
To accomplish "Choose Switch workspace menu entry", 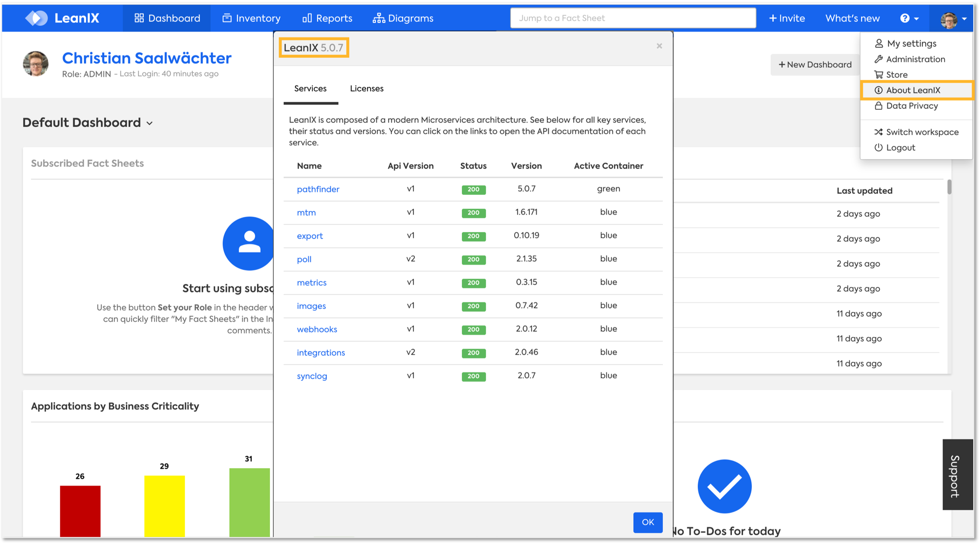I will tap(921, 132).
